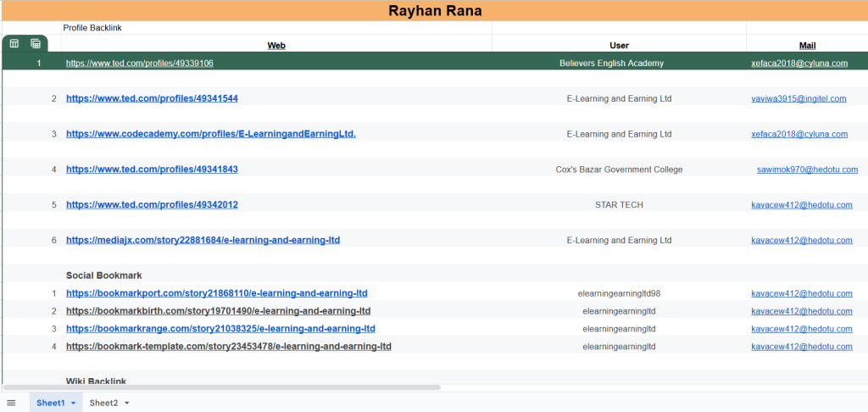This screenshot has width=868, height=412.
Task: Select E-Learning and Earning Ltd in mediajx row
Action: 619,241
